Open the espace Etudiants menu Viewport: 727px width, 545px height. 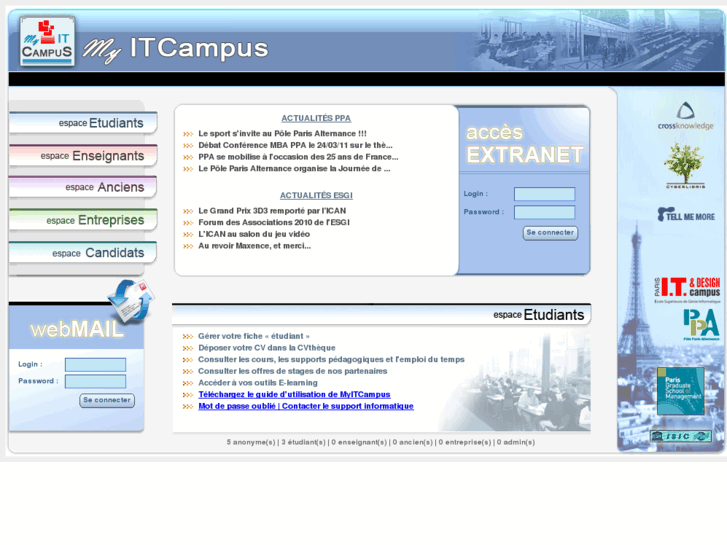pyautogui.click(x=83, y=123)
